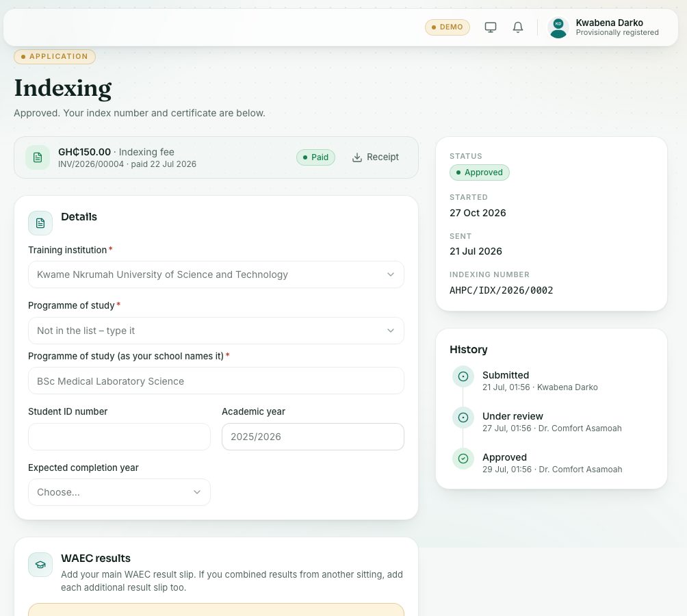Click the school-named programme of study field
Image resolution: width=687 pixels, height=616 pixels.
pyautogui.click(x=216, y=381)
